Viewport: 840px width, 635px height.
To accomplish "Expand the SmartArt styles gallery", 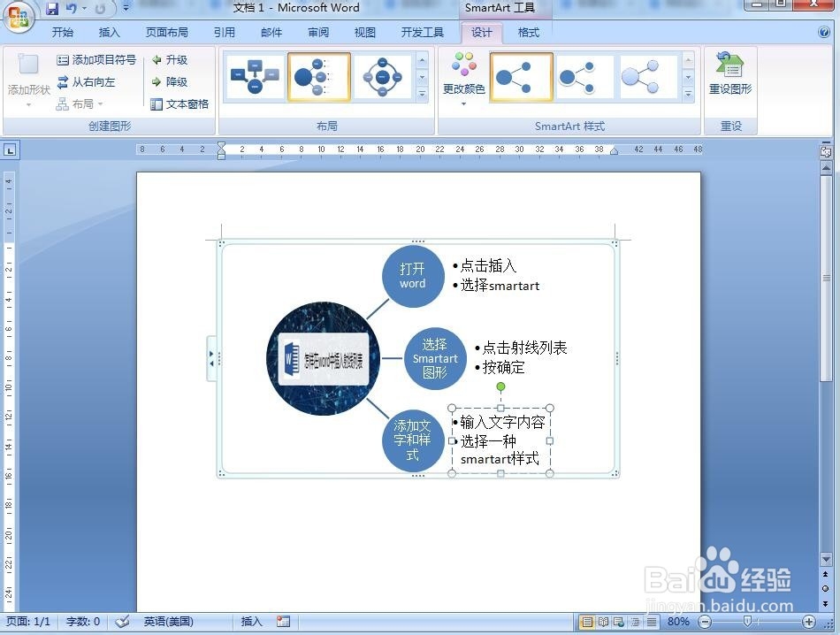I will coord(689,95).
